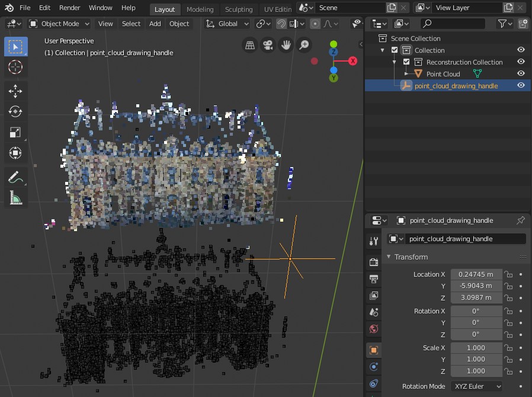This screenshot has height=397, width=532.
Task: Click the Select menu in the viewport header
Action: (x=131, y=24)
